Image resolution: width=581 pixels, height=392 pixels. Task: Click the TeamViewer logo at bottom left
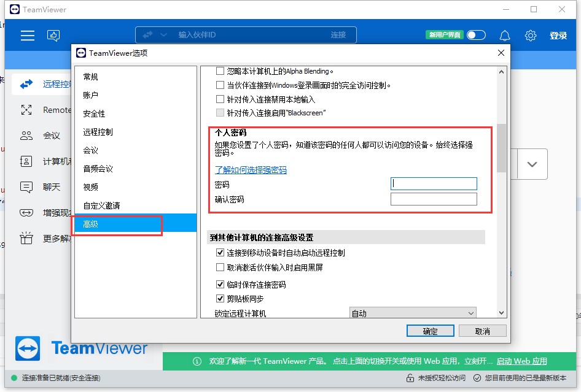[28, 348]
